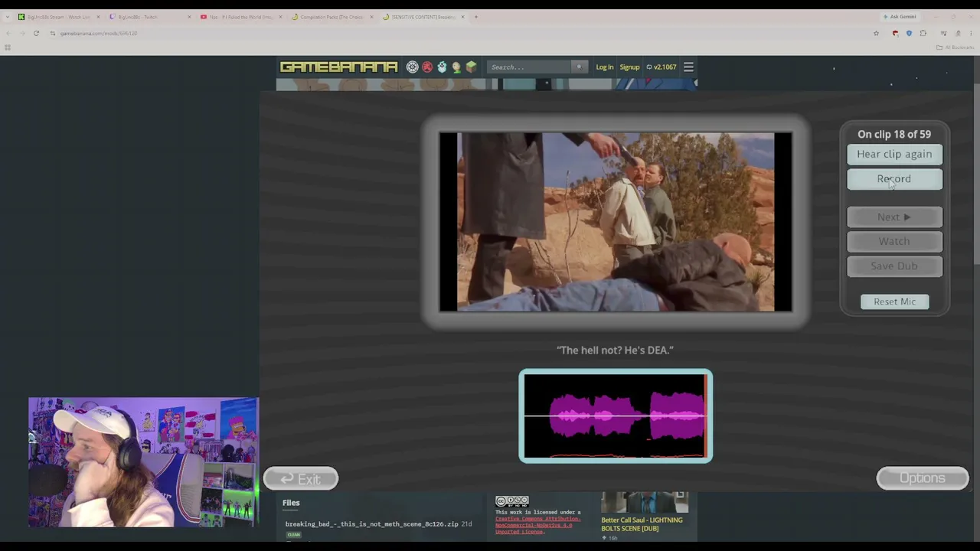Click the Creative Commons license badge
Image resolution: width=980 pixels, height=551 pixels.
tap(511, 502)
